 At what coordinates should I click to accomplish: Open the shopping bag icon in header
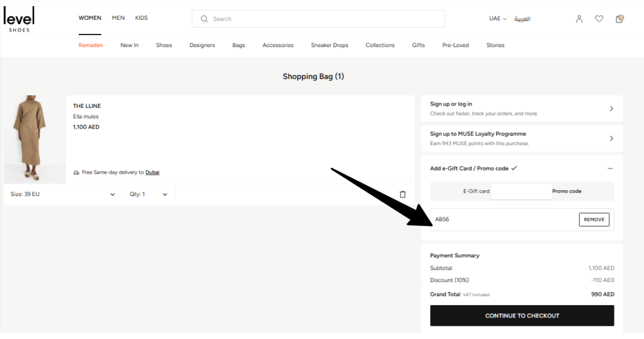[620, 19]
